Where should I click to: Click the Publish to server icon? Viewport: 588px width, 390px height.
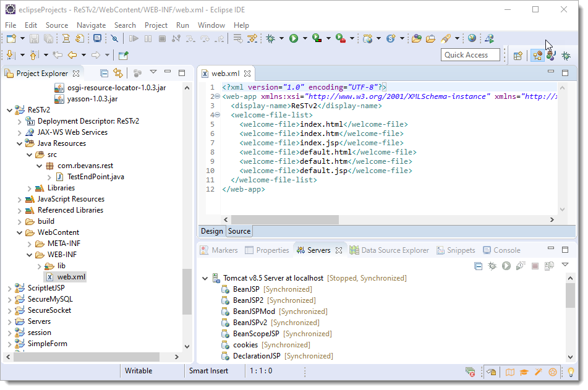[x=549, y=266]
